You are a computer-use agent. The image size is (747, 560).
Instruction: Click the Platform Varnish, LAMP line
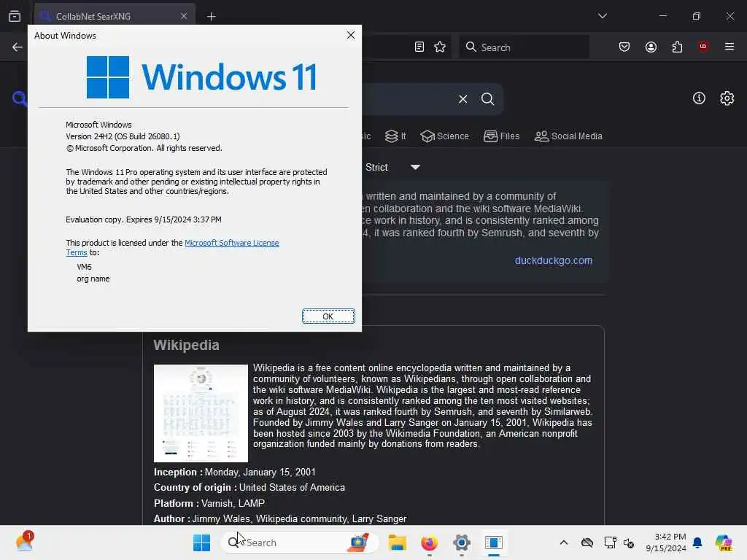pos(209,503)
